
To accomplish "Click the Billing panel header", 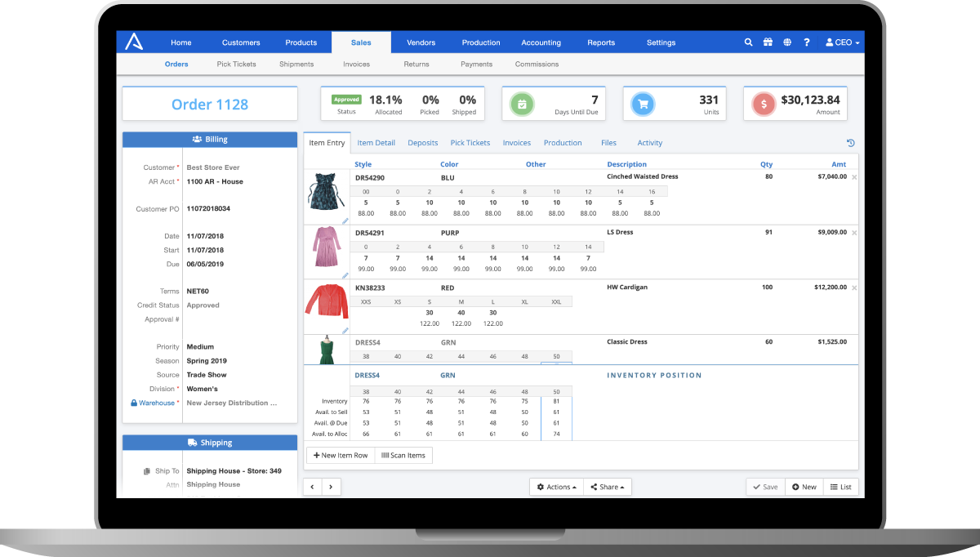I will coord(210,140).
